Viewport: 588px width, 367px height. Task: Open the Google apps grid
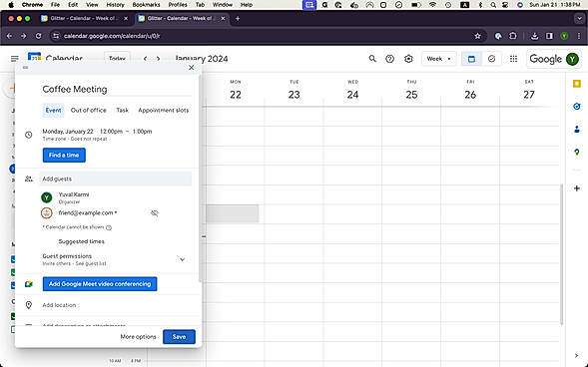click(514, 59)
